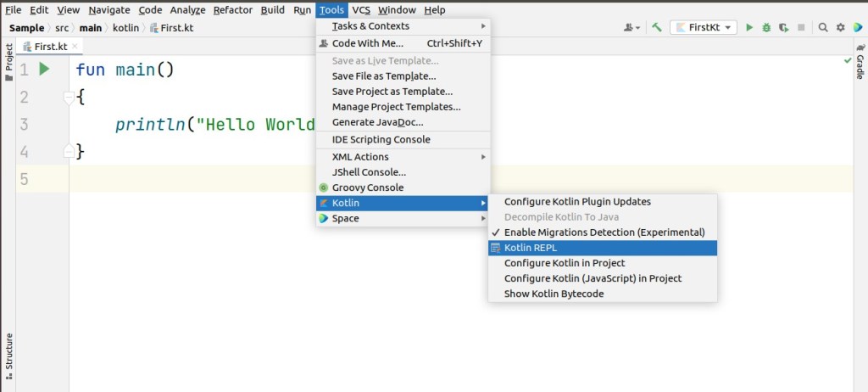Choose Save Project as Template...
Screen dimensions: 868x392
(x=403, y=92)
